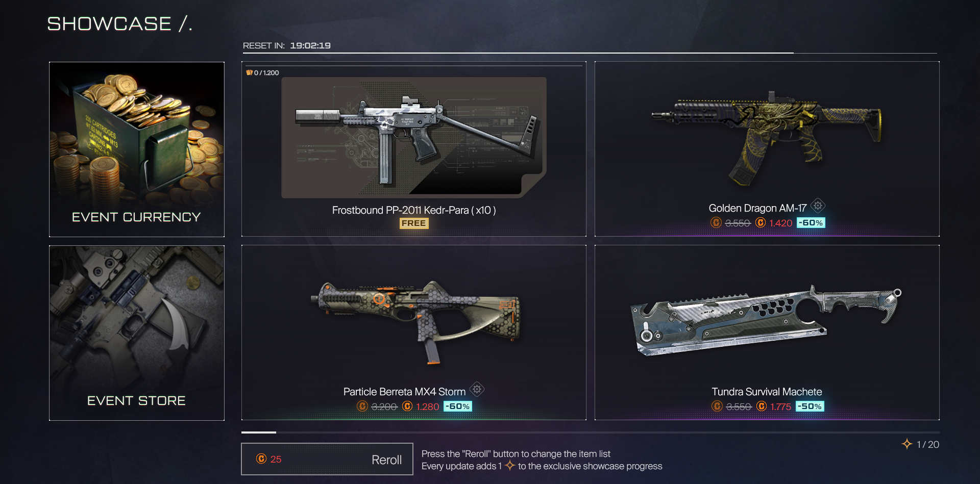
Task: Select the Particle Berreta MX4 Storm card
Action: click(x=414, y=333)
